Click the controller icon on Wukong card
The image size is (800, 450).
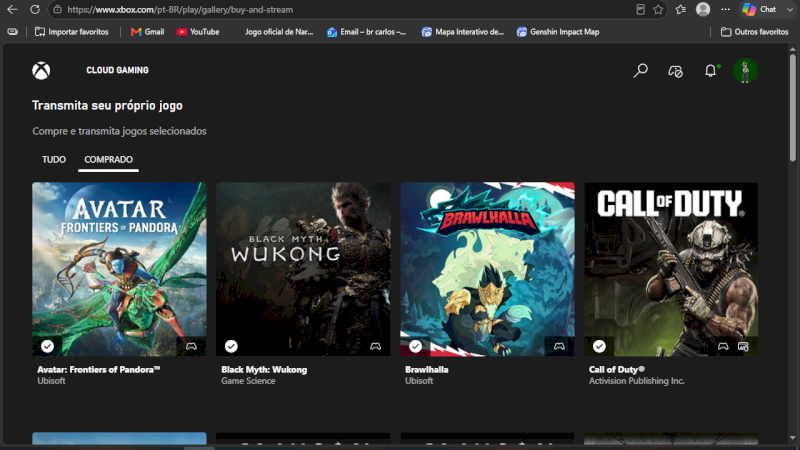point(376,346)
